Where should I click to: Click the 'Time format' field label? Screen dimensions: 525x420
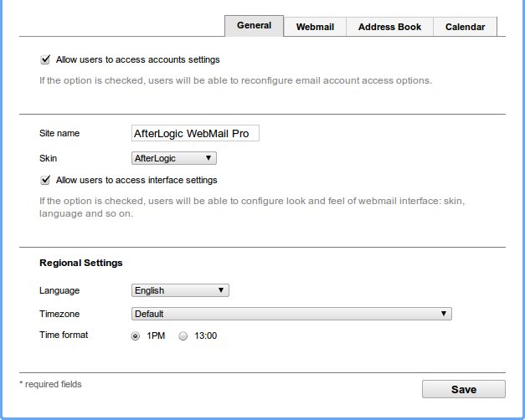point(63,335)
